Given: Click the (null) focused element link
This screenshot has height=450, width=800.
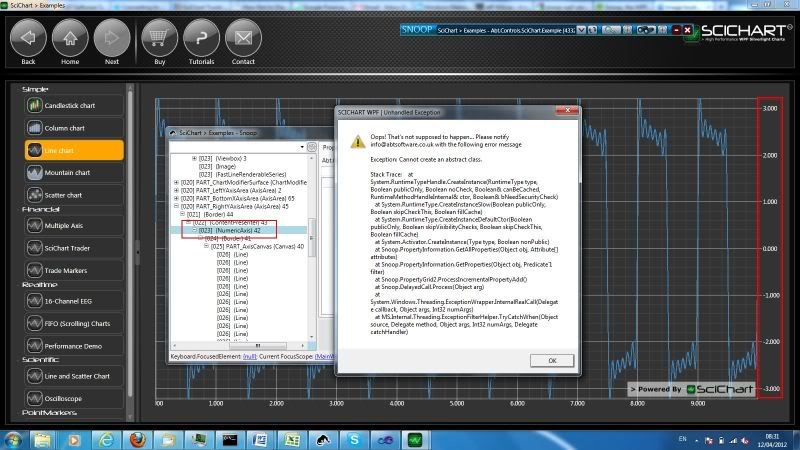Looking at the screenshot, I should coord(249,357).
